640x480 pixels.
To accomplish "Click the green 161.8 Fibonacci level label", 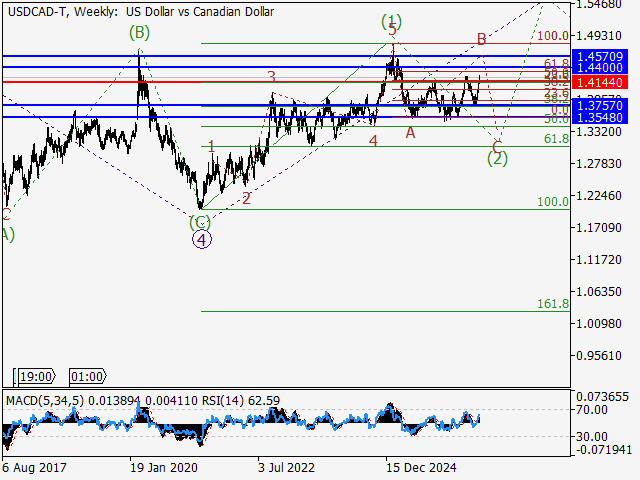I will point(553,304).
